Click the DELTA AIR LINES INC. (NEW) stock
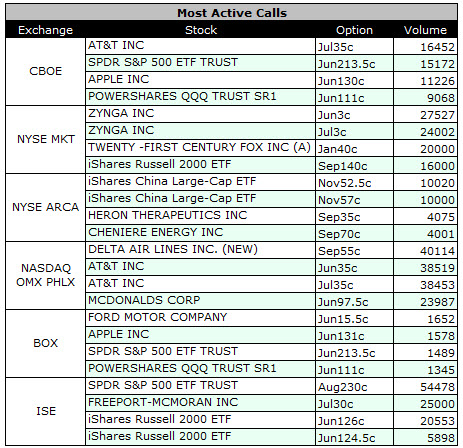 pyautogui.click(x=173, y=249)
